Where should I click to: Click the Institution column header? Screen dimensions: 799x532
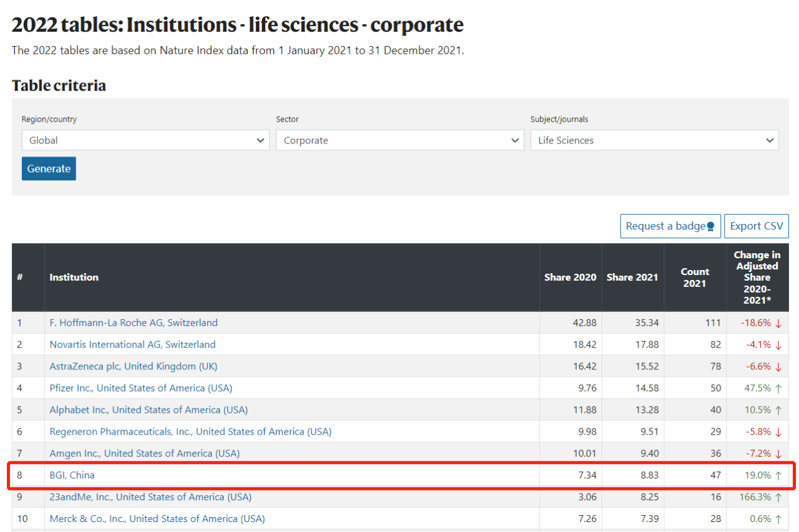pyautogui.click(x=74, y=277)
